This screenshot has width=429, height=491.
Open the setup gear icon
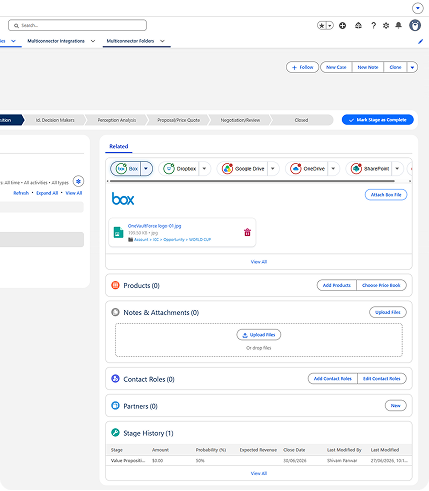[386, 25]
